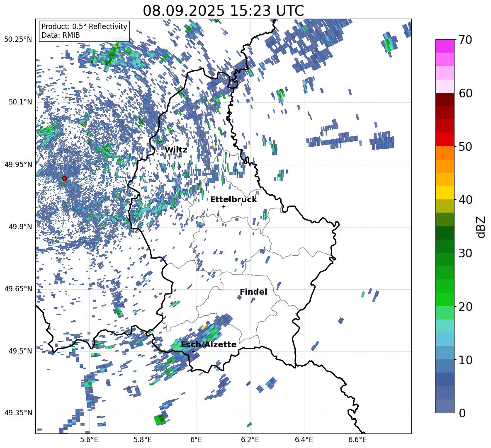Click the 49.65°N latitude tick label

coord(18,288)
